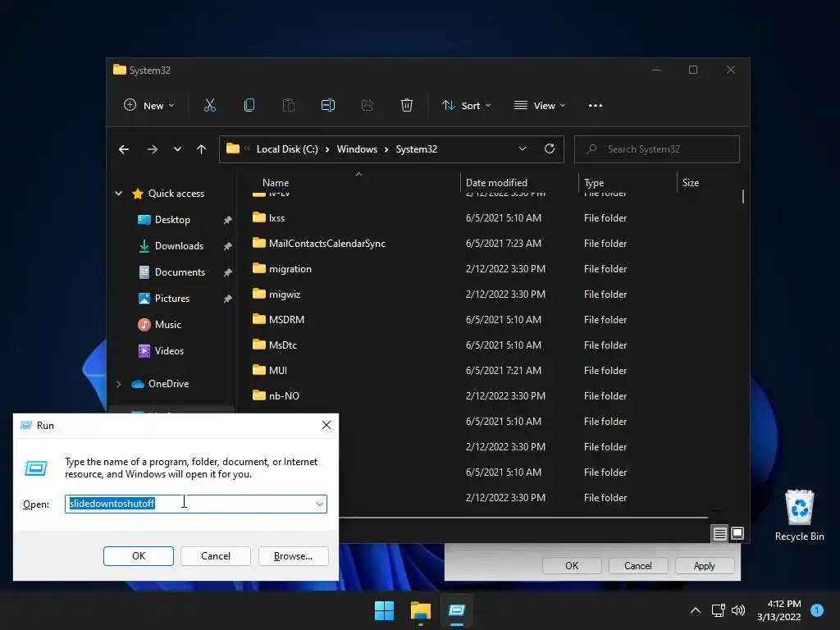Expand the OneDrive tree node
The height and width of the screenshot is (630, 840).
(x=118, y=384)
